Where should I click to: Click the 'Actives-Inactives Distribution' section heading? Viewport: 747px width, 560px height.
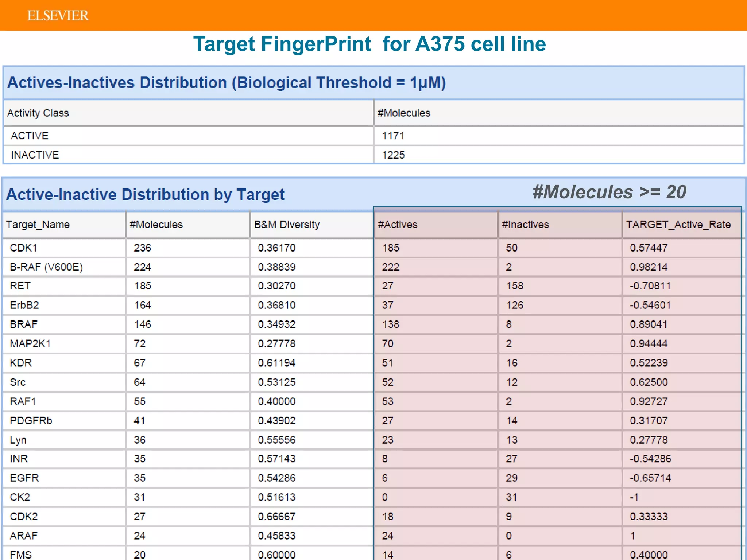(x=227, y=82)
